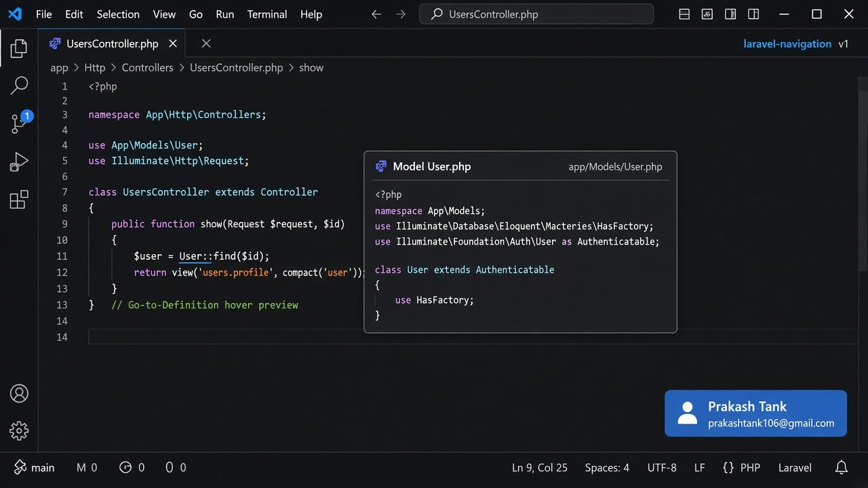Click the warnings count status item
The image size is (868, 488).
176,468
